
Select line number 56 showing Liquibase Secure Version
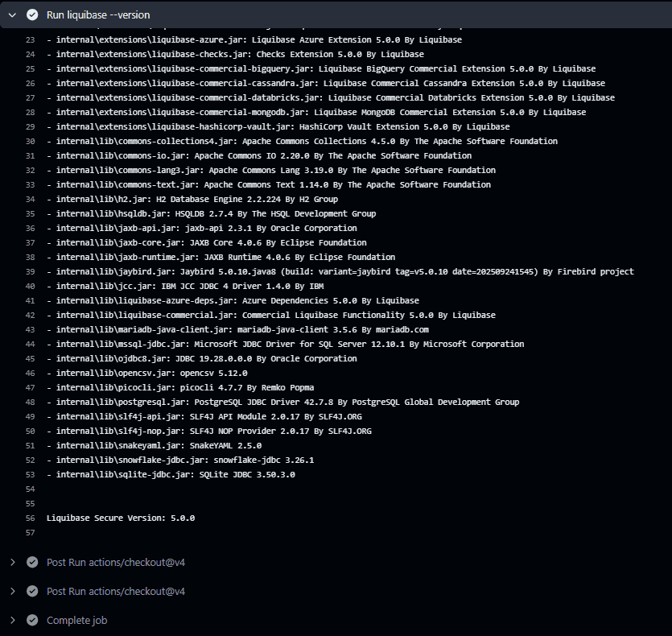[30, 518]
